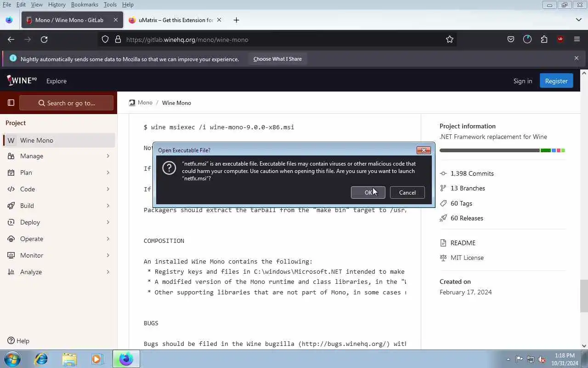Click Choose What I Share button
Image resolution: width=588 pixels, height=368 pixels.
pyautogui.click(x=277, y=59)
